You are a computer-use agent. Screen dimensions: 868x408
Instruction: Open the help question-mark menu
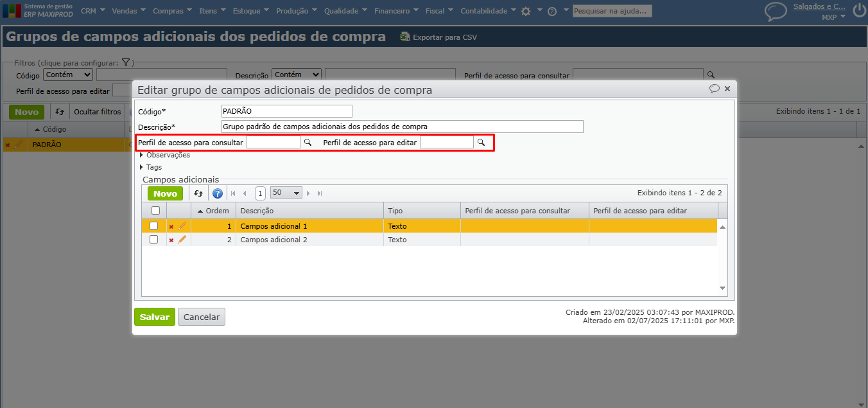[x=552, y=11]
